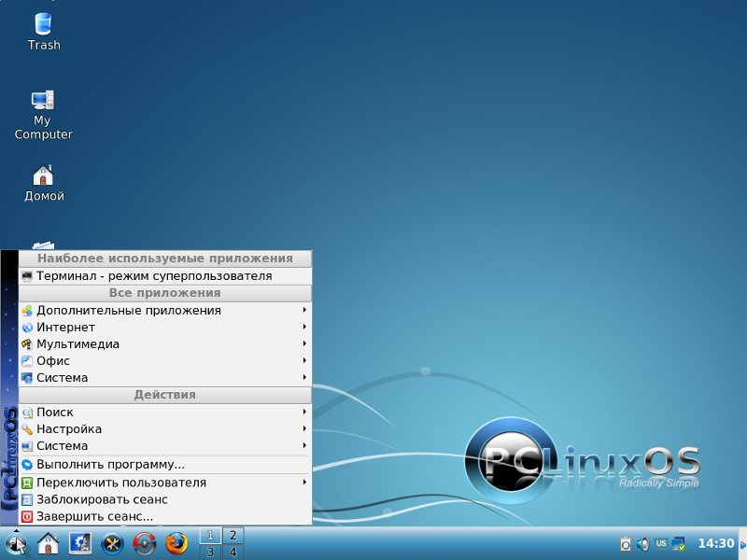Switch to virtual desktop 2
Image resolution: width=747 pixels, height=560 pixels.
[232, 535]
